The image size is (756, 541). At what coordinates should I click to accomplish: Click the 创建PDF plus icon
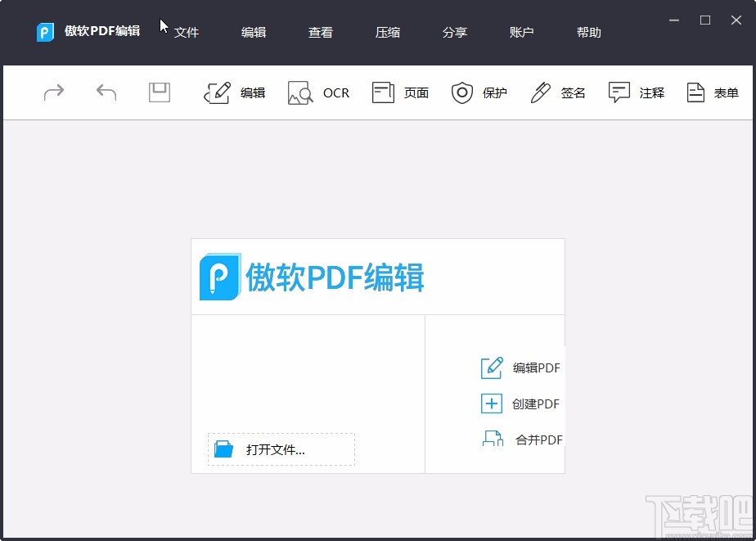pos(491,403)
